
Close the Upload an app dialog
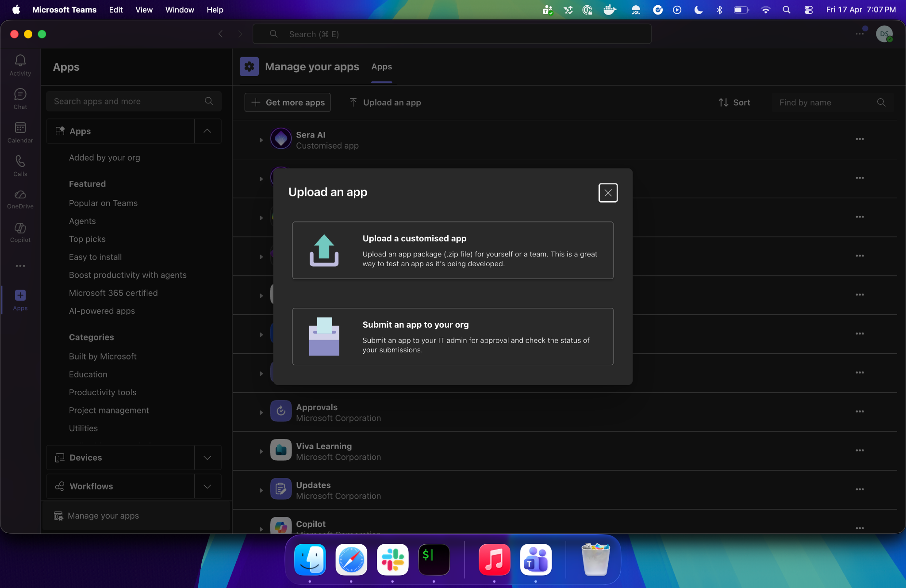[x=608, y=193]
